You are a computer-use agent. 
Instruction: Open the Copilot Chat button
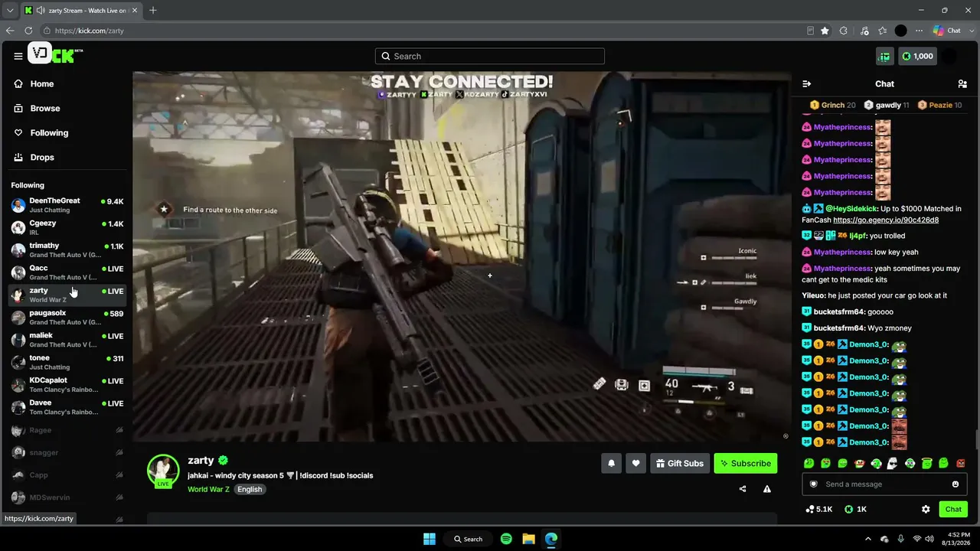pyautogui.click(x=946, y=31)
